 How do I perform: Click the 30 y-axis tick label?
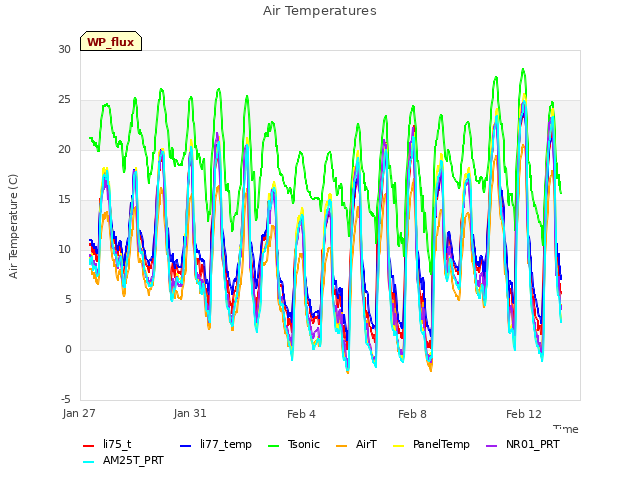tap(64, 49)
